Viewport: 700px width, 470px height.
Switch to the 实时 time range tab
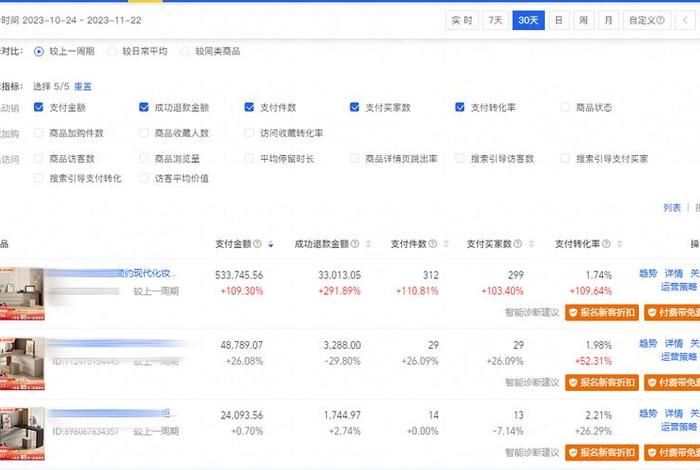point(461,20)
